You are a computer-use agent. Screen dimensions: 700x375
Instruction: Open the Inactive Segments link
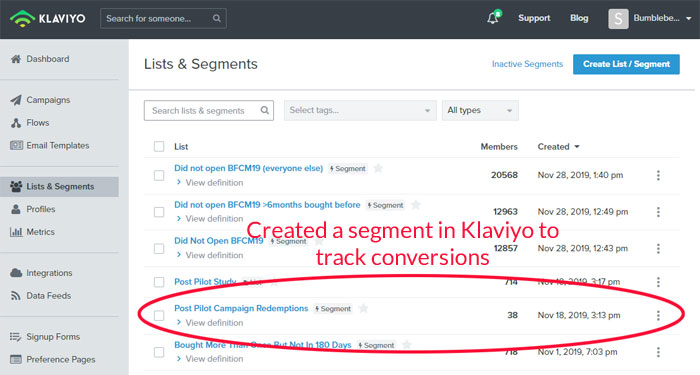pyautogui.click(x=527, y=64)
